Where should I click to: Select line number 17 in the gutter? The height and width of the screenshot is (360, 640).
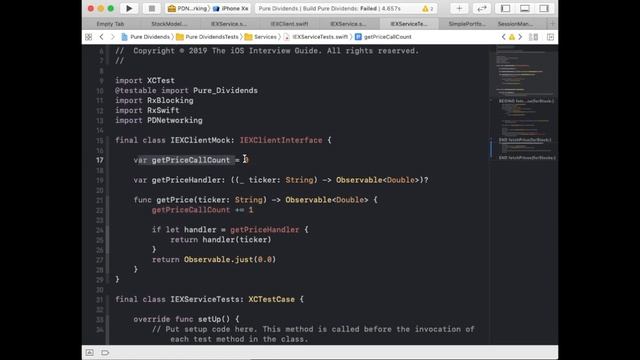click(100, 160)
